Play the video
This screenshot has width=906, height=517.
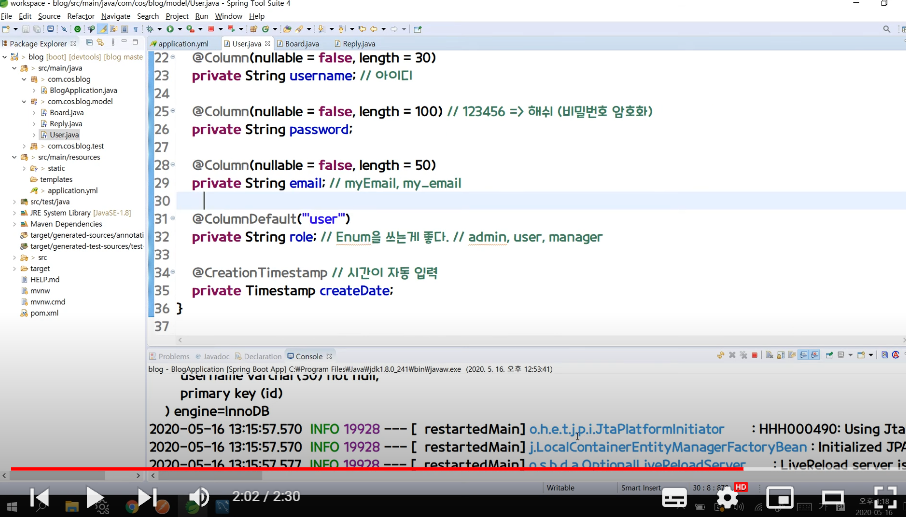point(95,497)
